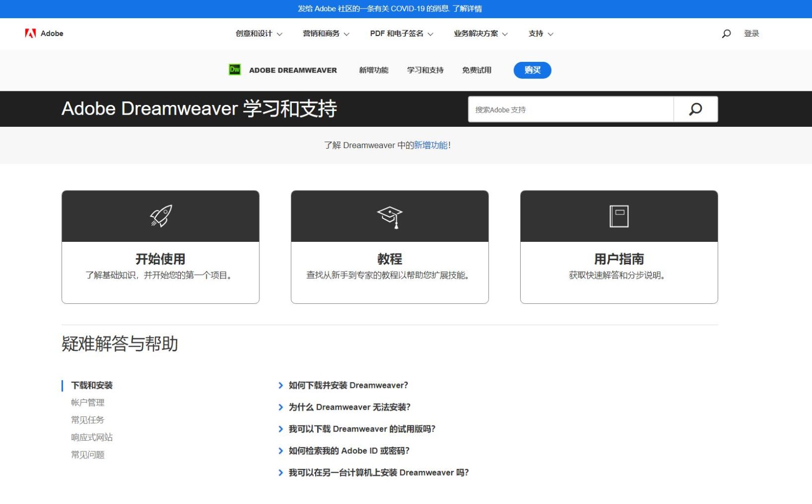Viewport: 812px width, 504px height.
Task: Switch to 常见问题 category
Action: coord(88,455)
